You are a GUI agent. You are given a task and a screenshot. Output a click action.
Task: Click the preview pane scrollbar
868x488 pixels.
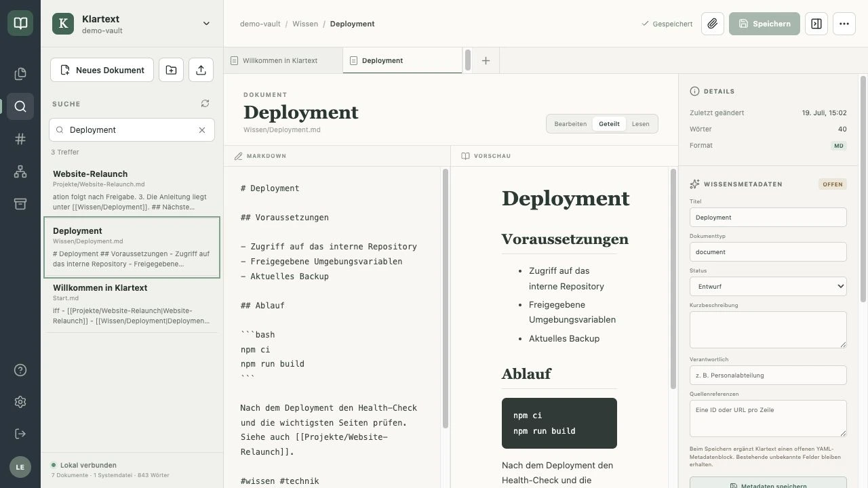point(673,278)
